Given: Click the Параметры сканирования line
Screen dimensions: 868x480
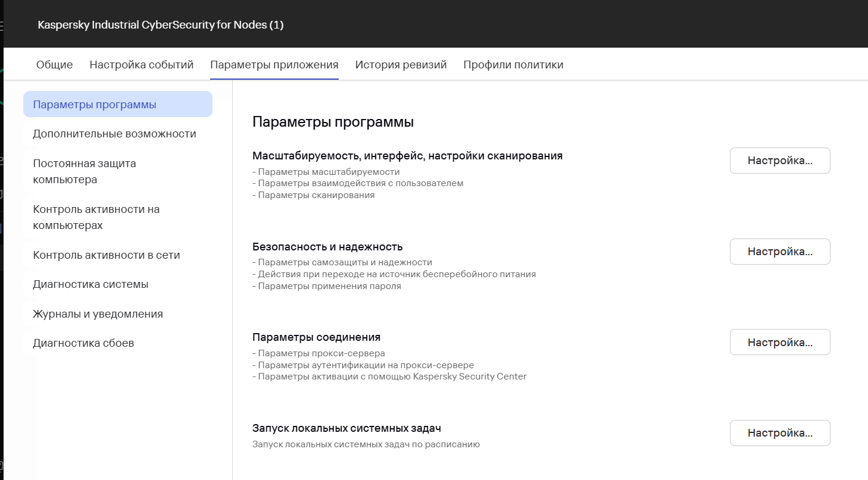Looking at the screenshot, I should [314, 195].
